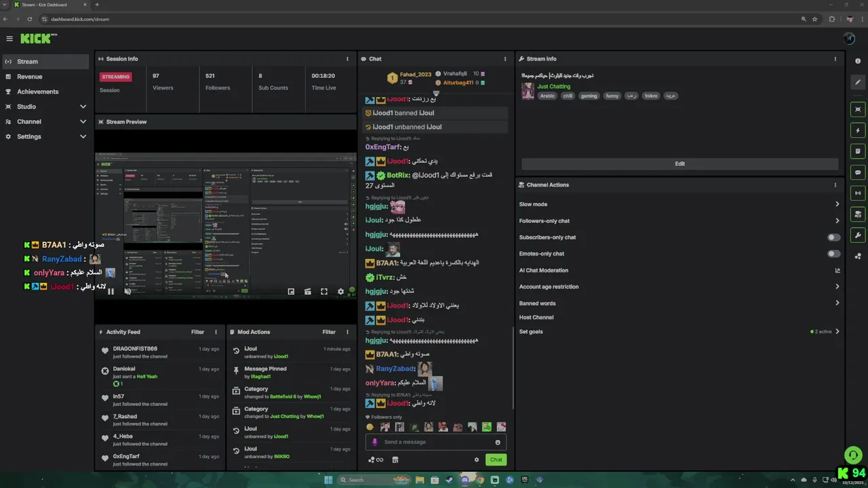Toggle the camera stream info widget icon
This screenshot has height=488, width=868.
[x=858, y=214]
